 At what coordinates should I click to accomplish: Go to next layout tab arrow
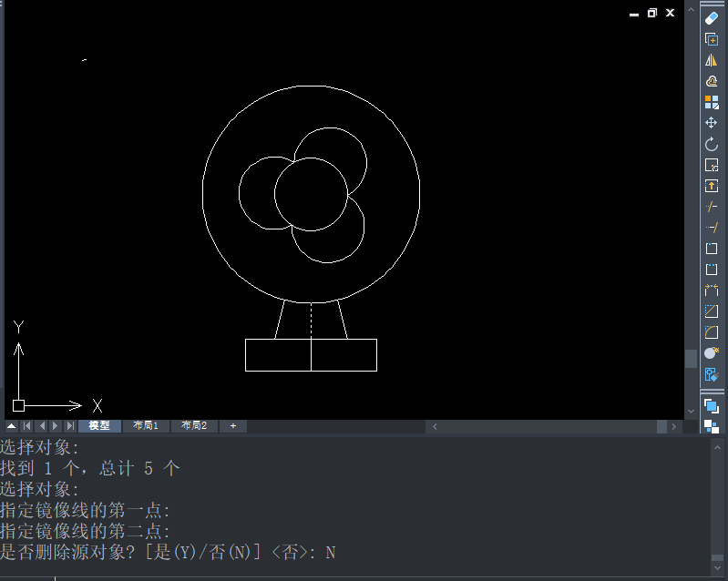(x=56, y=425)
